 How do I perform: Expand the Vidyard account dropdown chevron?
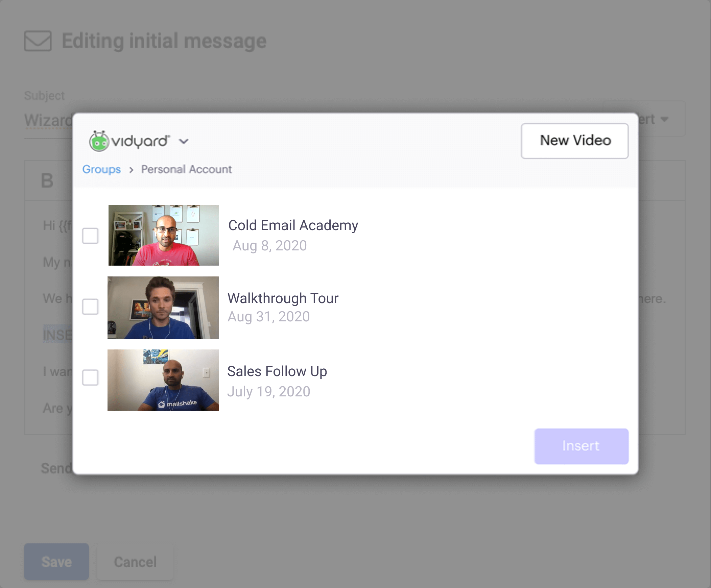click(184, 141)
